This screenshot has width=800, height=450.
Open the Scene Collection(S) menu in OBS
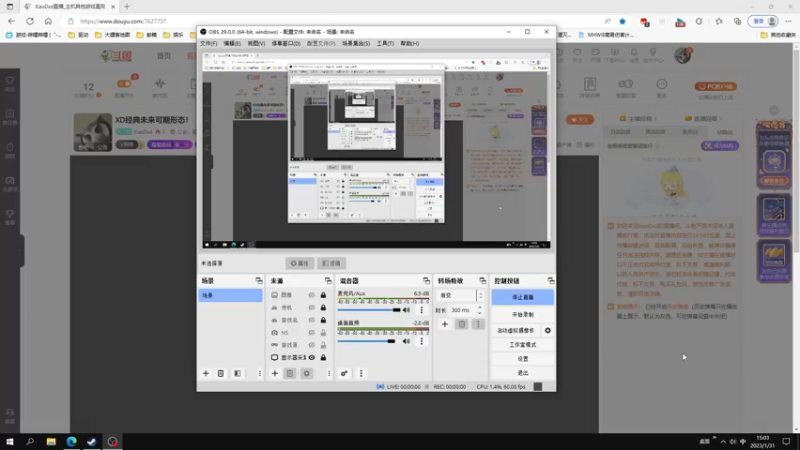356,43
